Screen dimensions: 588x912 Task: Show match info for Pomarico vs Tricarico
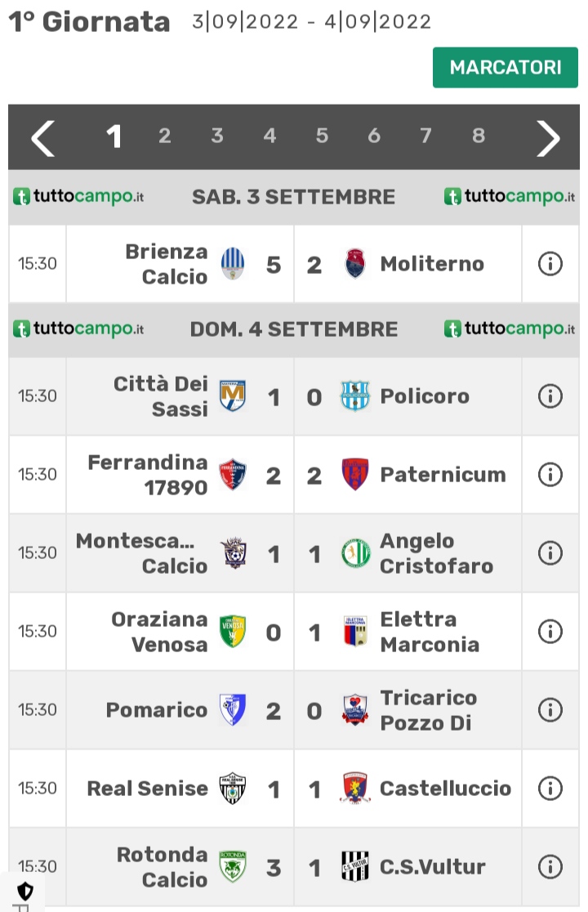click(550, 709)
